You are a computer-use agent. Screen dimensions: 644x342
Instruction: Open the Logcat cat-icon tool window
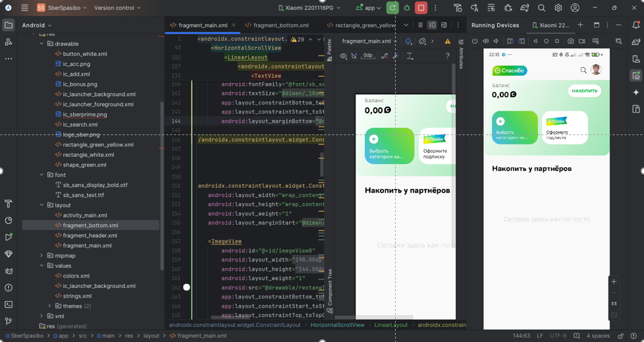click(x=9, y=271)
